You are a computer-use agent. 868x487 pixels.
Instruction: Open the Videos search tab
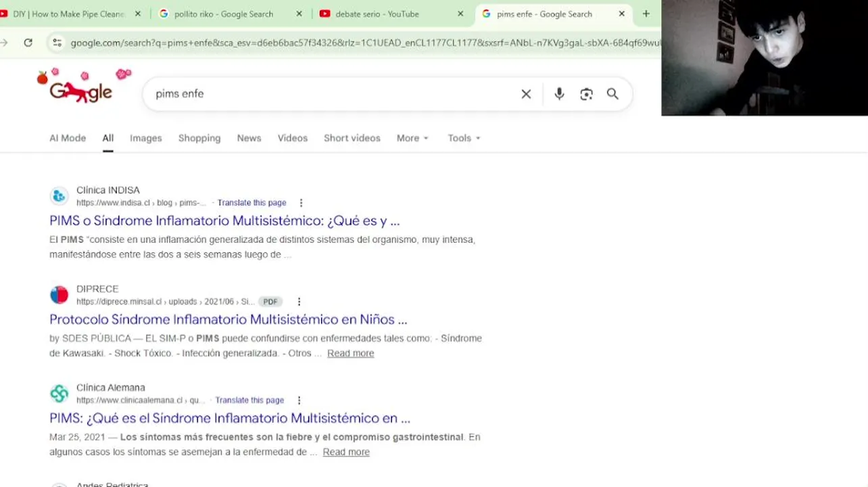293,138
